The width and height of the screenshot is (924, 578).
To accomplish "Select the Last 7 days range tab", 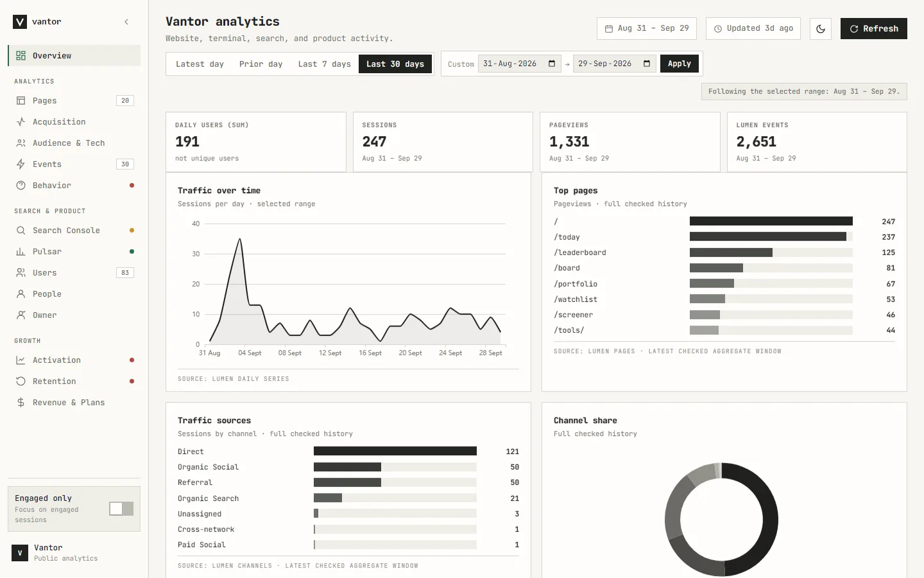I will point(324,64).
